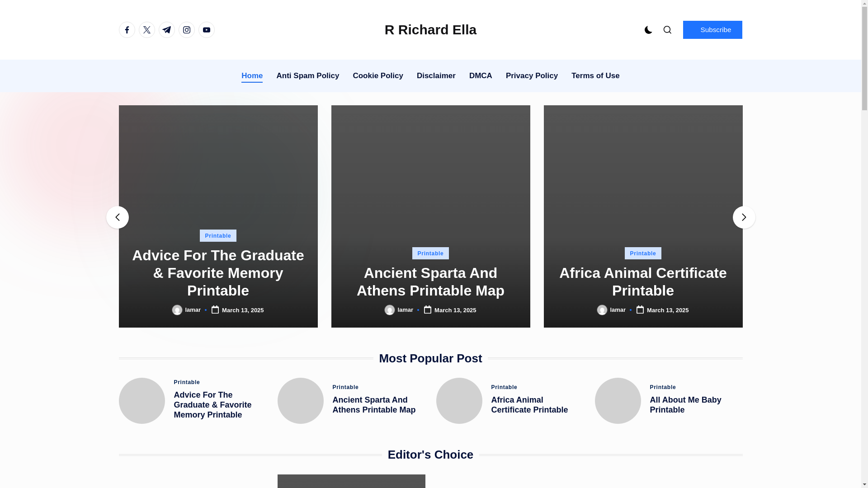Screen dimensions: 868x488
Task: Open thumbnail of All About Me Baby post
Action: click(618, 401)
